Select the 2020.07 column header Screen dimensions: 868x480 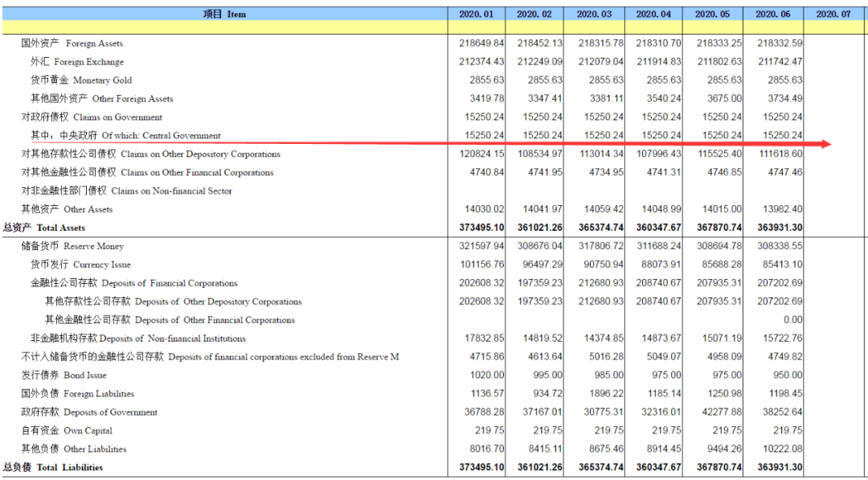pos(833,14)
